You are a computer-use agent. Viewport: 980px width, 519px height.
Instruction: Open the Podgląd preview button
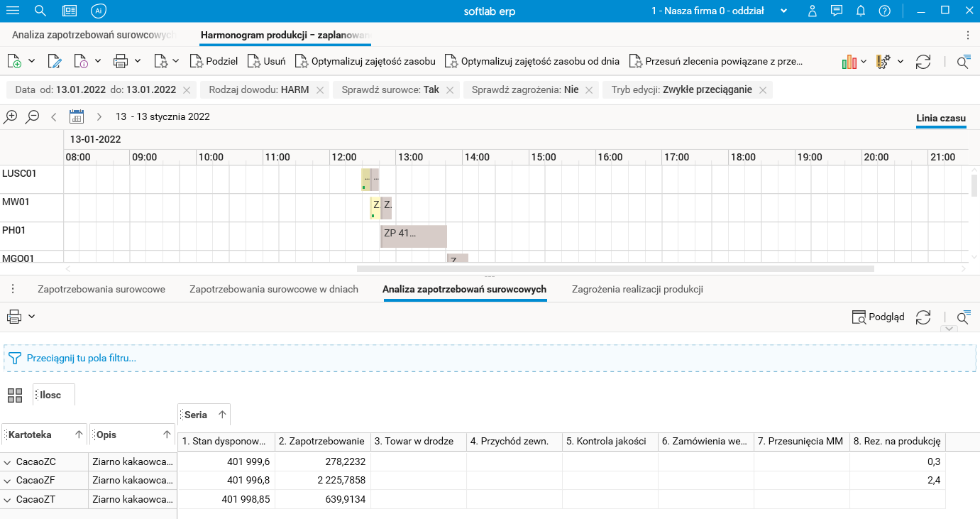click(x=879, y=317)
